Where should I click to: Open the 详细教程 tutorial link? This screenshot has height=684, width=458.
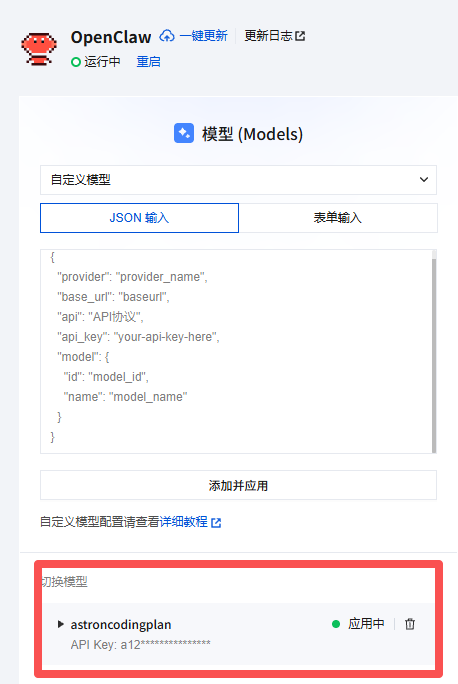[191, 522]
